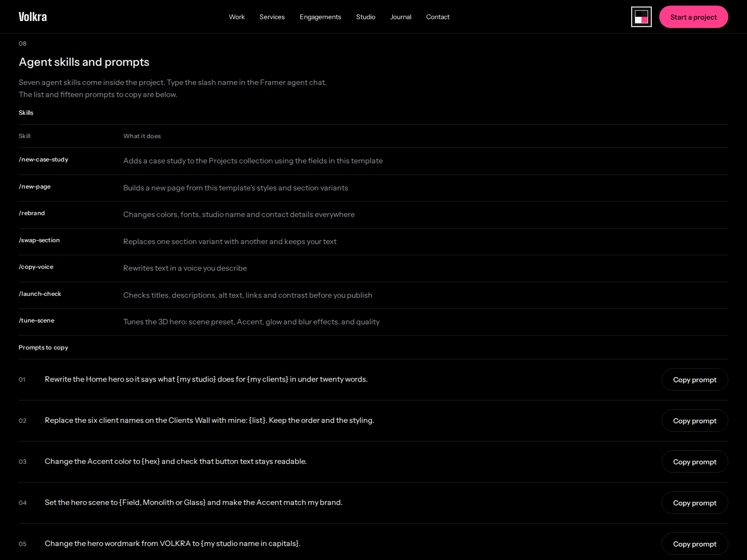Click the /tune-scene skill entry
The width and height of the screenshot is (747, 560).
click(36, 321)
